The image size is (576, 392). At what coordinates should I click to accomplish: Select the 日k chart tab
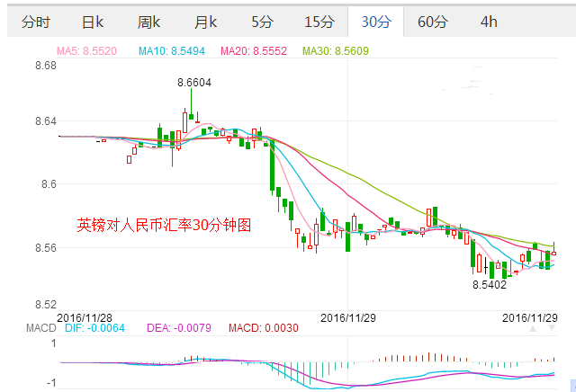point(92,22)
